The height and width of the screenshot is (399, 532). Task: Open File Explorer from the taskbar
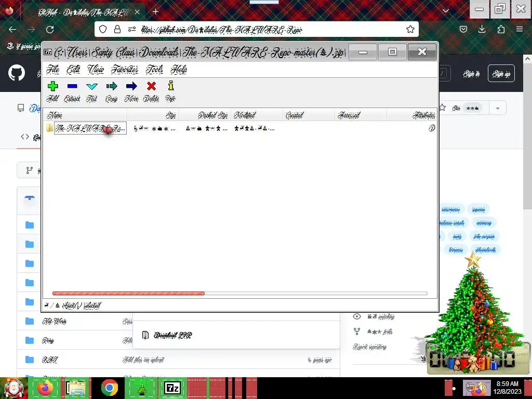point(76,388)
